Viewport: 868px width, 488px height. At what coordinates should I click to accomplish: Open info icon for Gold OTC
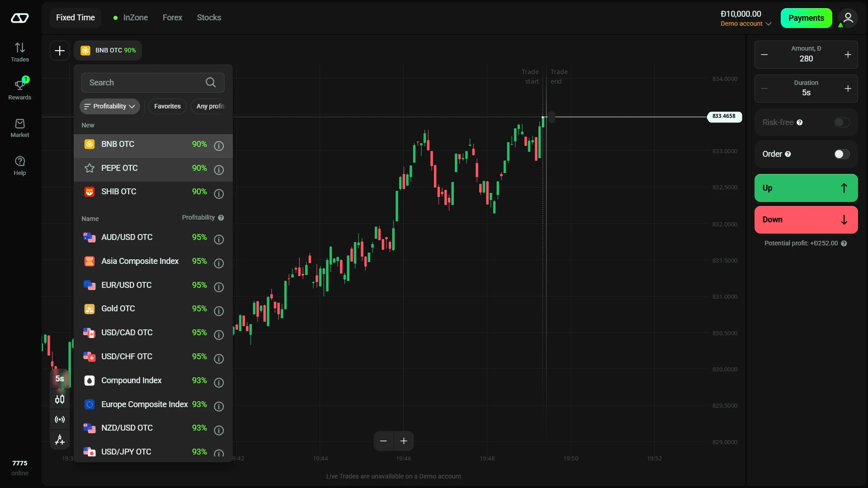[219, 311]
